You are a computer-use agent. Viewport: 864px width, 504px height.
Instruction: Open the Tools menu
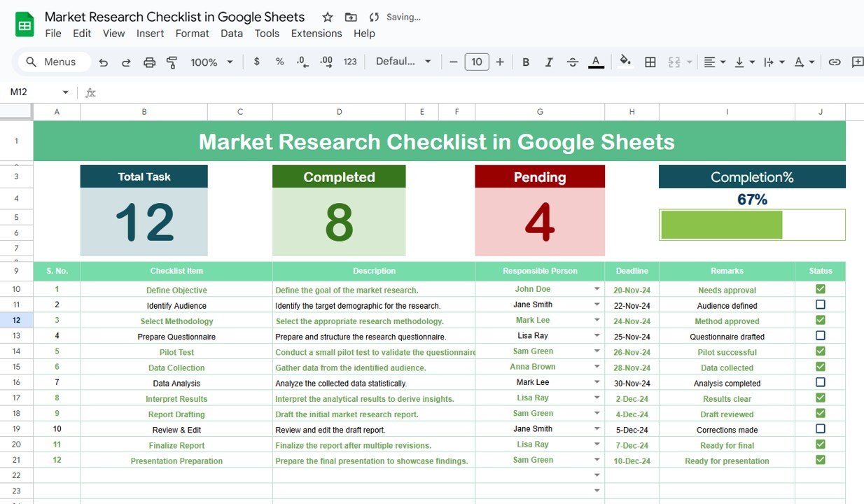(x=267, y=34)
